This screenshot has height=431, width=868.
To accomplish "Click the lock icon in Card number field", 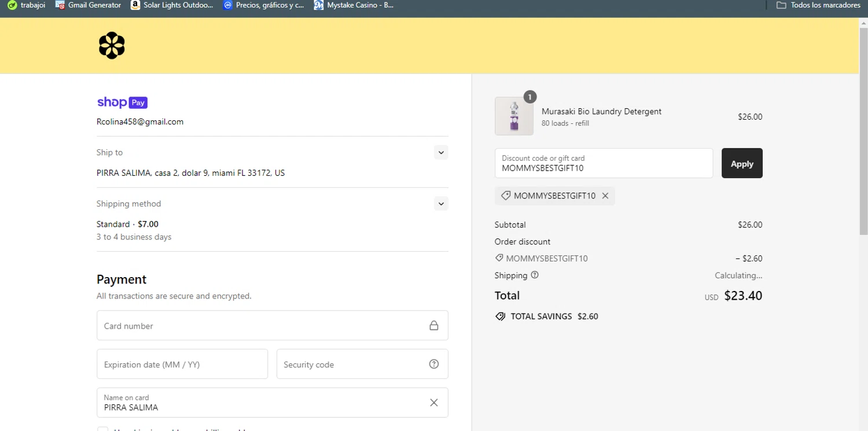I will 433,326.
